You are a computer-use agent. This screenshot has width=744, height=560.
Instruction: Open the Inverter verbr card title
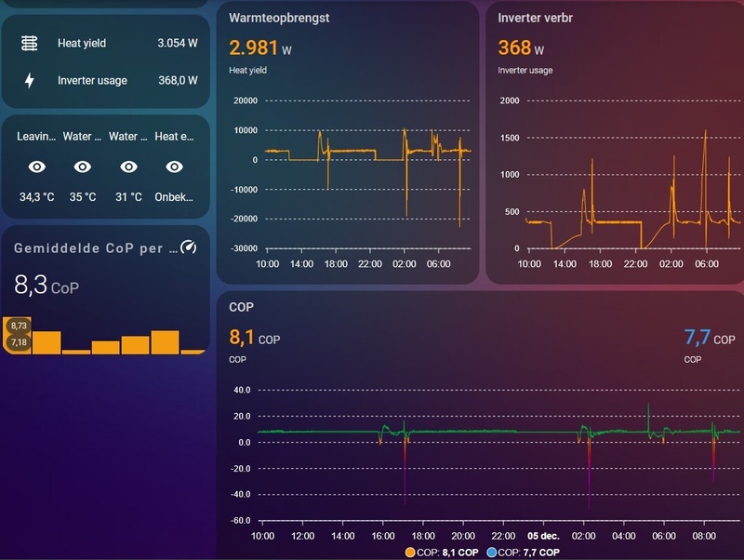(x=535, y=18)
